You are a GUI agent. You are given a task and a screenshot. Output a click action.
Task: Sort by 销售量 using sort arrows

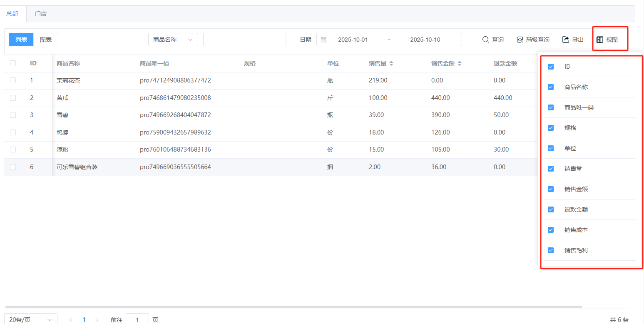pos(391,63)
